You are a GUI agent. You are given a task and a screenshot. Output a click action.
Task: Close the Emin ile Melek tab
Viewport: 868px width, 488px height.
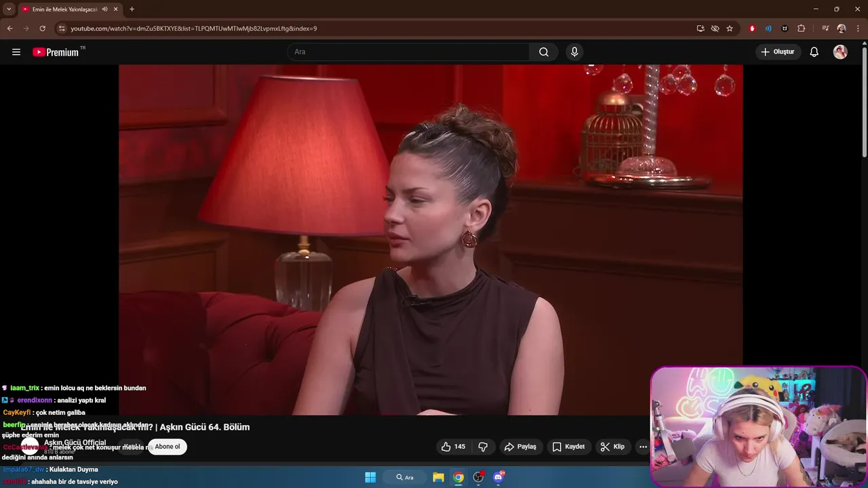[x=116, y=9]
